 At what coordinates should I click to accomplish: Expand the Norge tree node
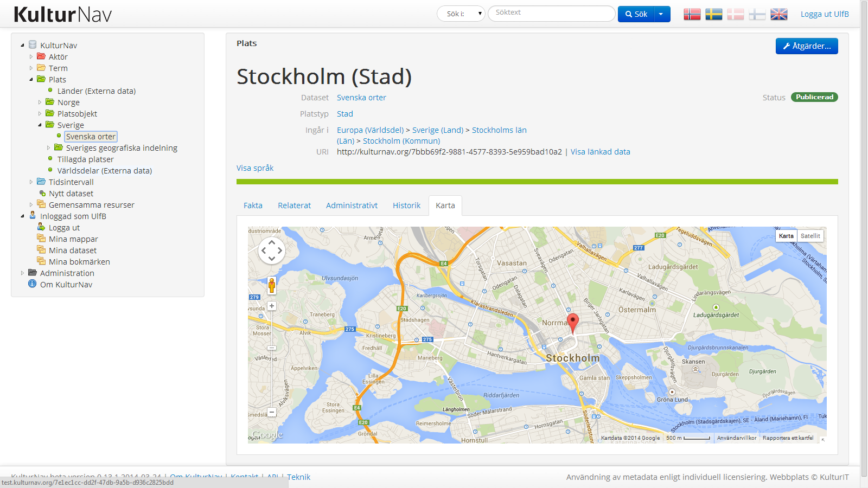pyautogui.click(x=40, y=102)
